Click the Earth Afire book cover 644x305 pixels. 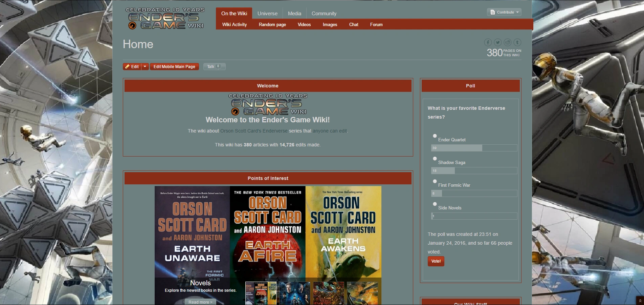(x=268, y=232)
